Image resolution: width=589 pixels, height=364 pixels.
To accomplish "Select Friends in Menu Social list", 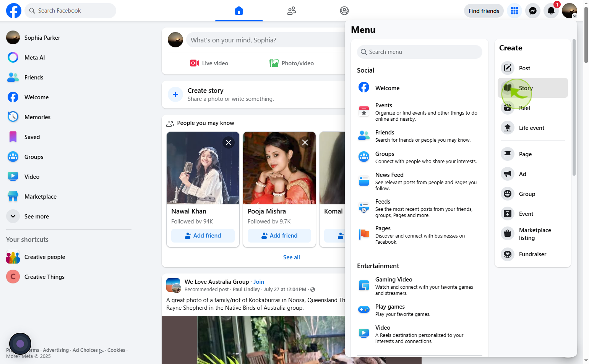I will click(x=420, y=136).
